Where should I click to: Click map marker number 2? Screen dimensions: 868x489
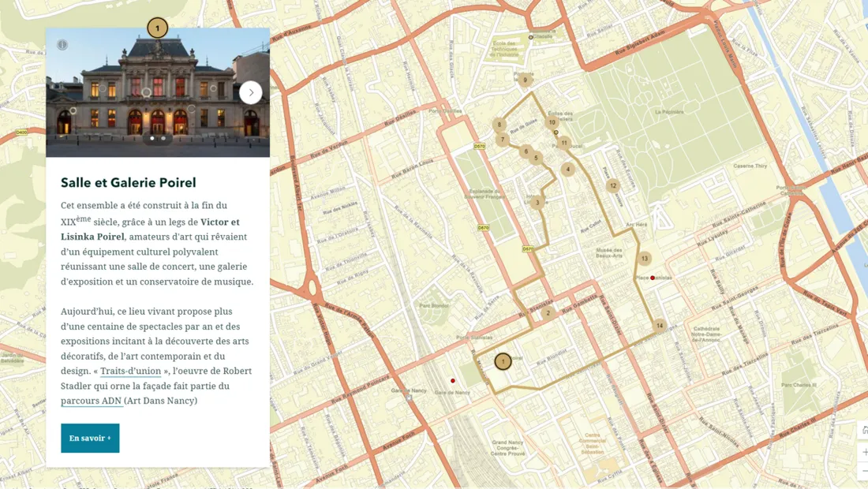click(548, 313)
